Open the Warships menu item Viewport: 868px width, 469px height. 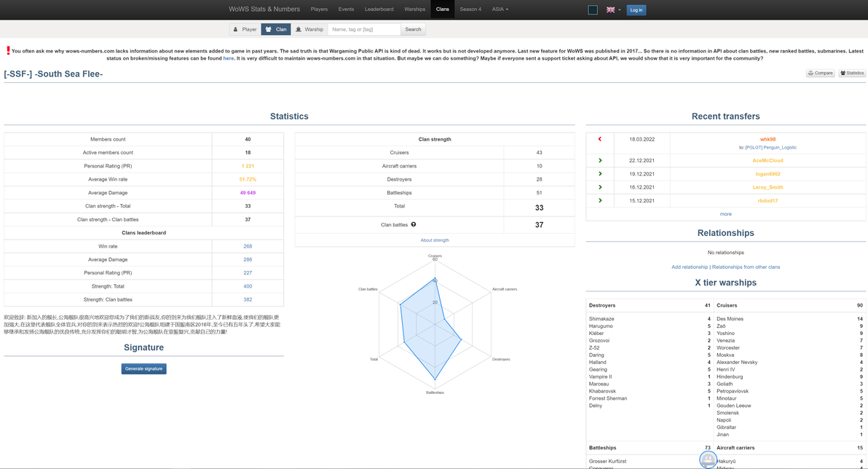point(414,9)
